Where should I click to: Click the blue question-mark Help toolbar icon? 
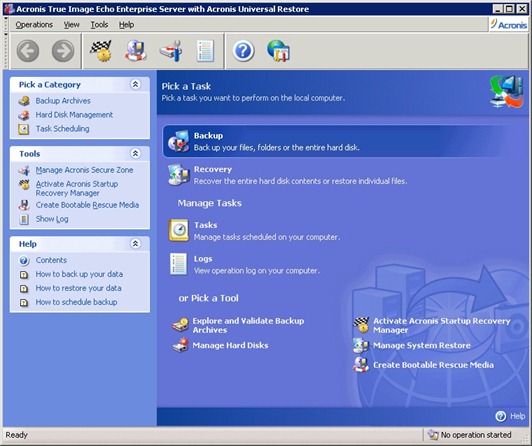tap(243, 51)
